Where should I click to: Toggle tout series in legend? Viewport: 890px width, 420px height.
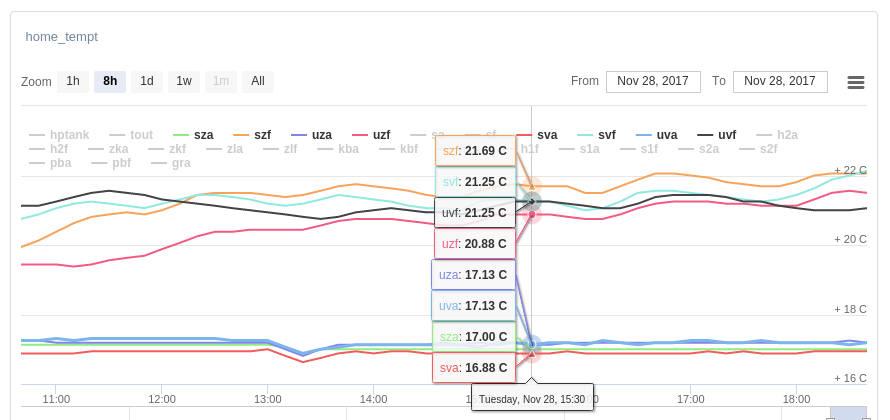131,135
